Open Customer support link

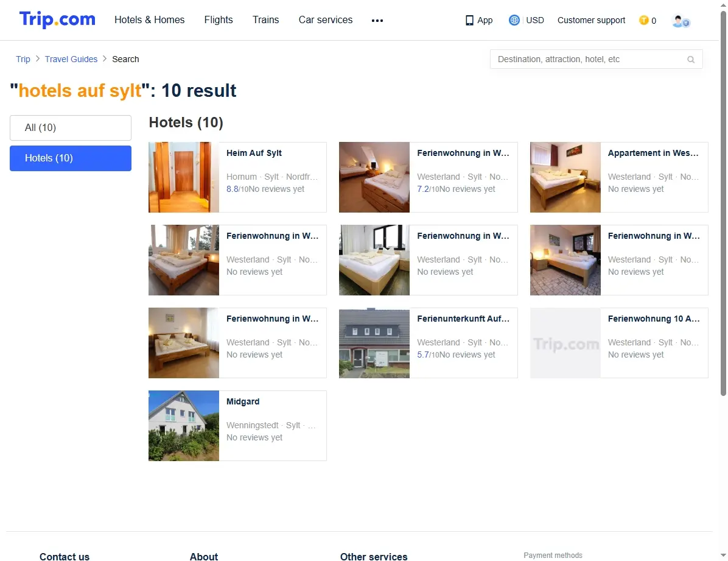(591, 21)
